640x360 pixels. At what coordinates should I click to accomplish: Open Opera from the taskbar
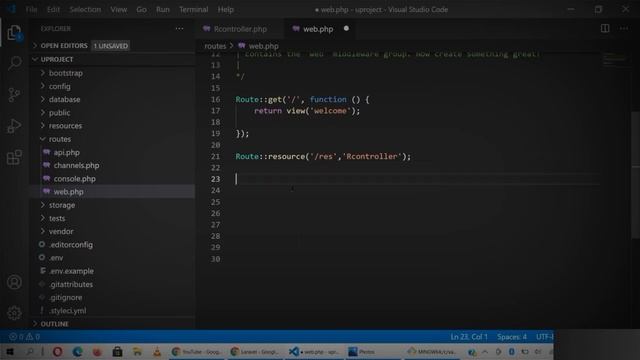pos(58,351)
